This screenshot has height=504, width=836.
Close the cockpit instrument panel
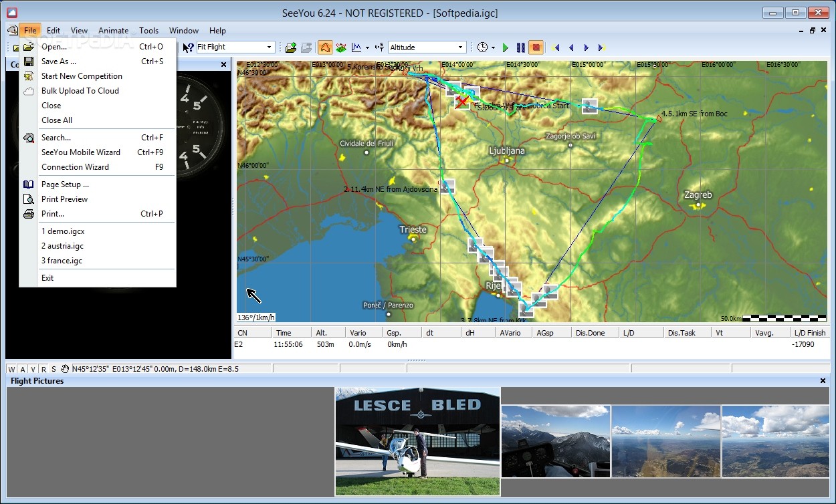(x=224, y=64)
